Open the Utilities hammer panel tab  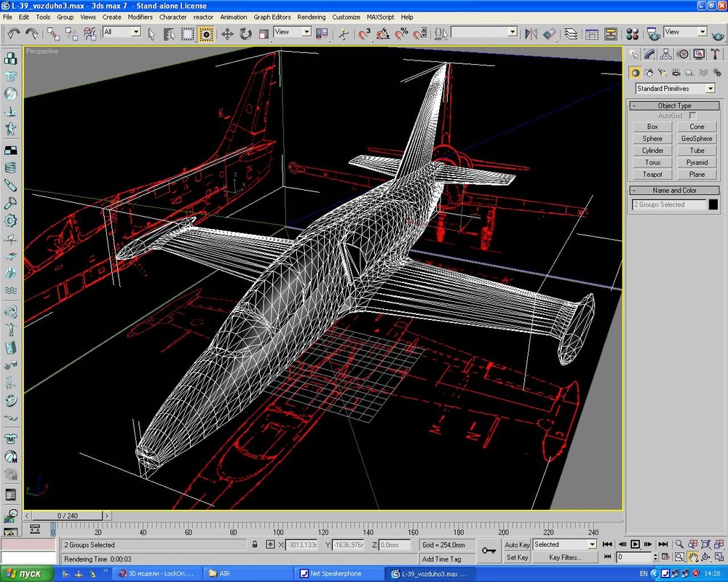[x=715, y=55]
